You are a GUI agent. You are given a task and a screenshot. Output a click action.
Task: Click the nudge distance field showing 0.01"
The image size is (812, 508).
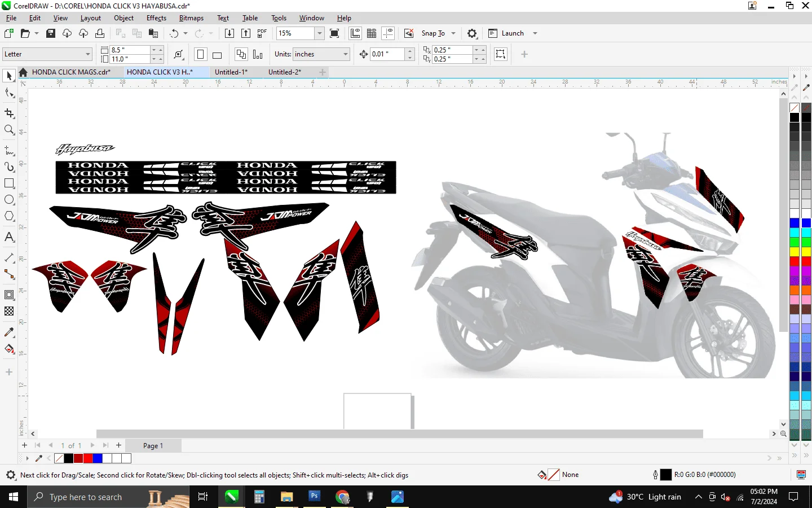click(387, 54)
